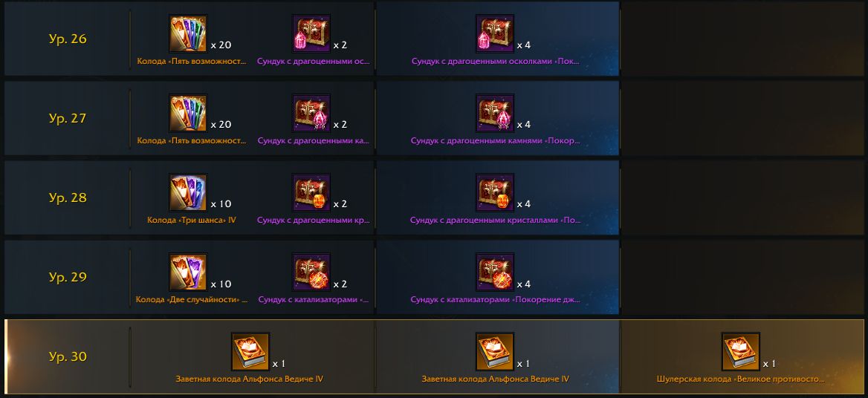Click the level 28 three-card deck icon
This screenshot has height=398, width=868.
coord(188,193)
